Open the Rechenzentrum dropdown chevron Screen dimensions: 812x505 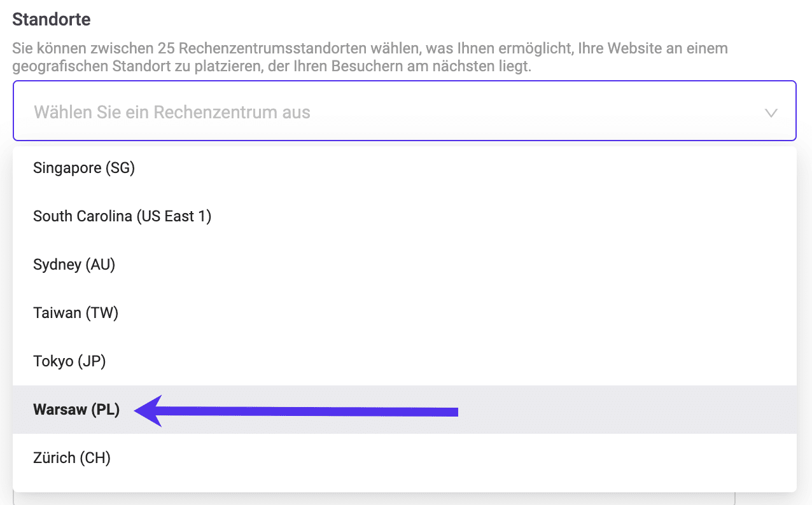tap(771, 112)
